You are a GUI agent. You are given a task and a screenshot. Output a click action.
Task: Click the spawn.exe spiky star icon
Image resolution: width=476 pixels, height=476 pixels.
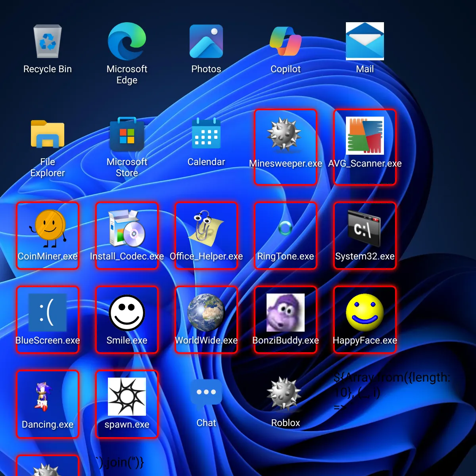coord(127,397)
